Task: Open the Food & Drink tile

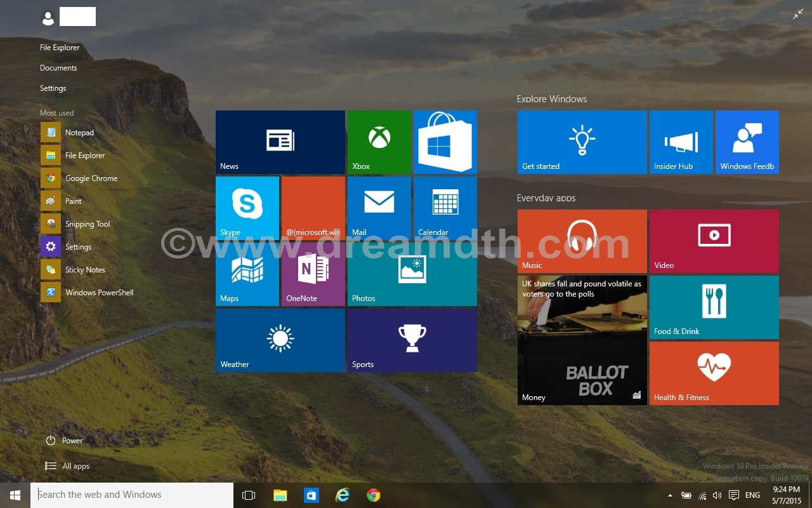Action: [714, 307]
